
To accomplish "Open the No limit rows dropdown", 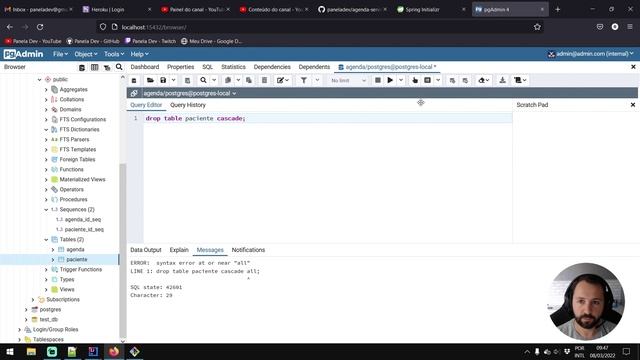I will pyautogui.click(x=348, y=80).
